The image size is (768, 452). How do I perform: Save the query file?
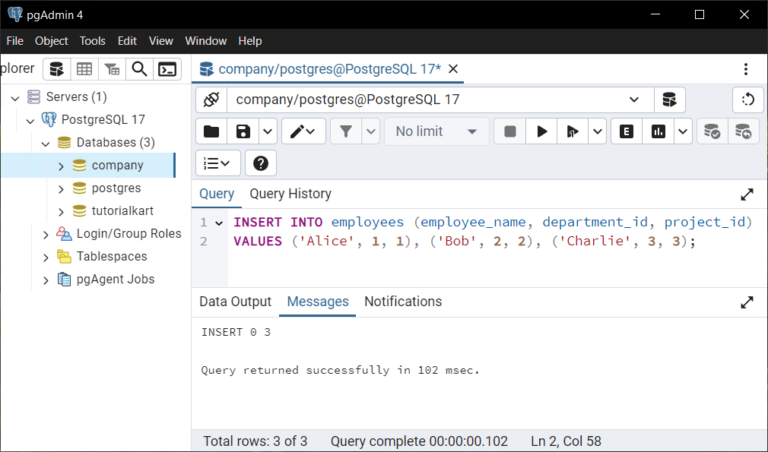[x=243, y=131]
